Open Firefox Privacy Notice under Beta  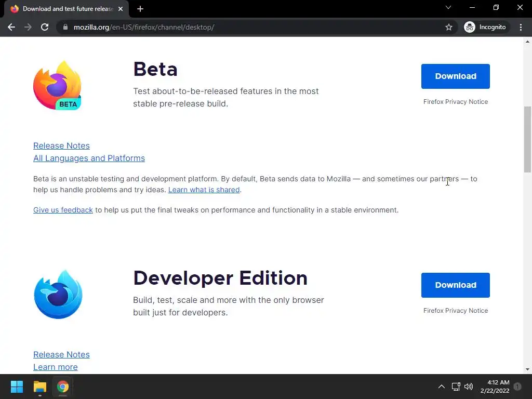455,102
